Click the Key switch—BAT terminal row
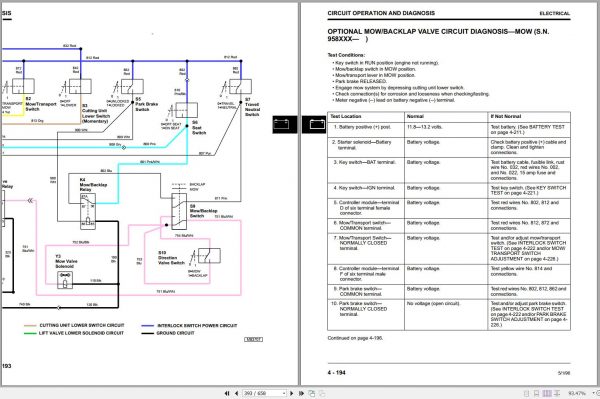This screenshot has height=399, width=600. coord(449,170)
